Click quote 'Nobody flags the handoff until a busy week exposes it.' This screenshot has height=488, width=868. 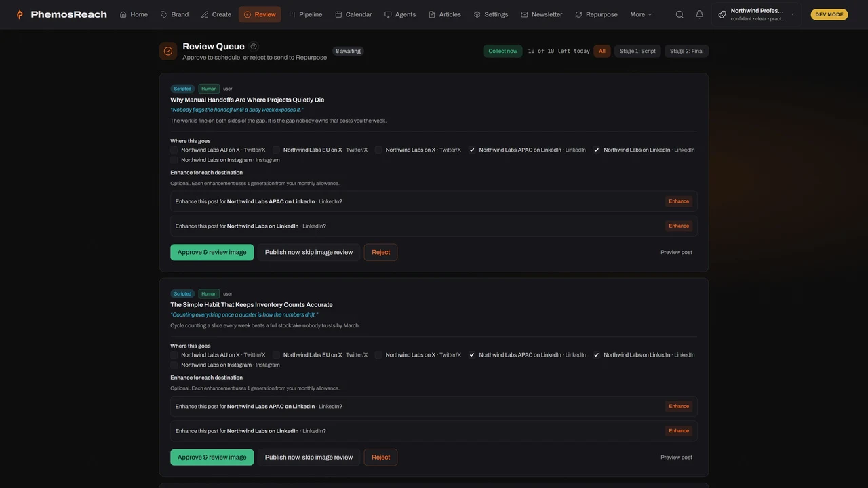[x=237, y=110]
